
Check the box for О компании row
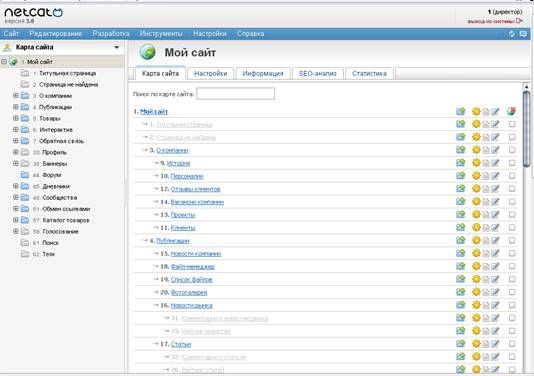(512, 150)
